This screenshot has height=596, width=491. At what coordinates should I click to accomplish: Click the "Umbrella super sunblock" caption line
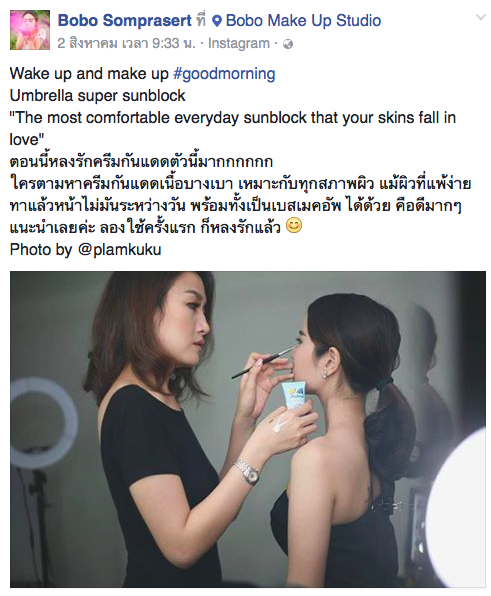pos(97,95)
